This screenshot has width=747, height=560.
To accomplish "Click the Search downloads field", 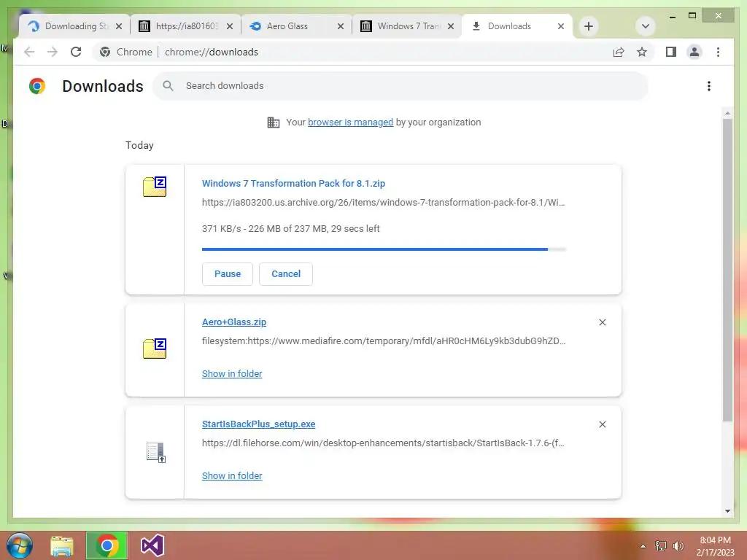I will coord(400,86).
